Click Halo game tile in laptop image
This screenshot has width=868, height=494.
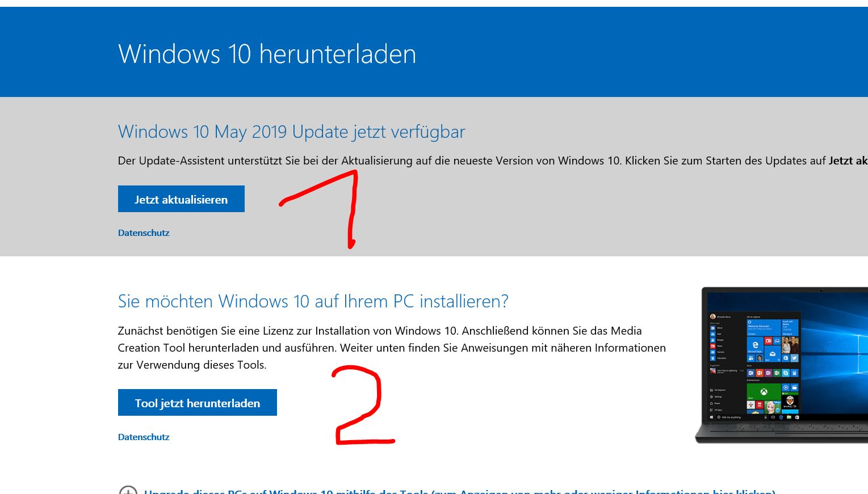(790, 402)
